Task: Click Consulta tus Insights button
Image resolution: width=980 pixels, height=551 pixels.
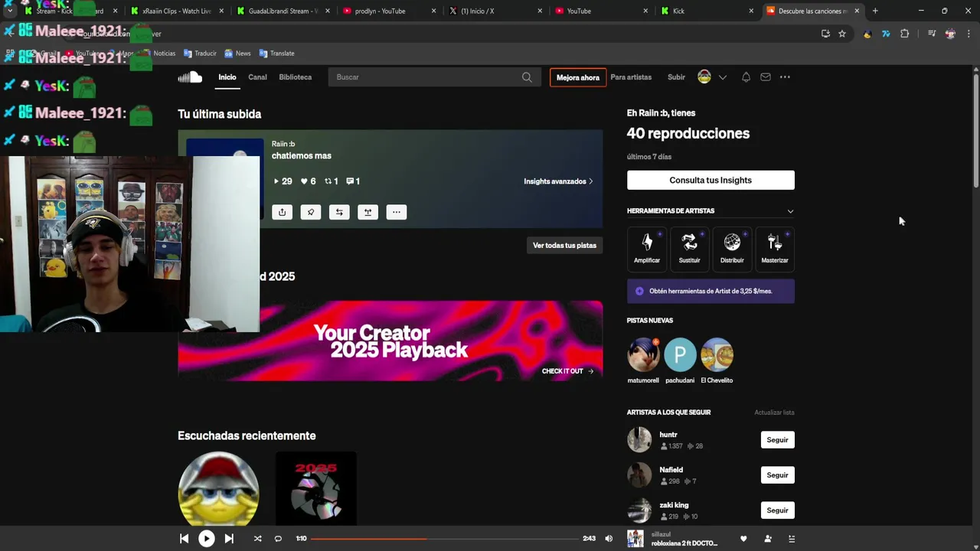Action: pos(710,181)
